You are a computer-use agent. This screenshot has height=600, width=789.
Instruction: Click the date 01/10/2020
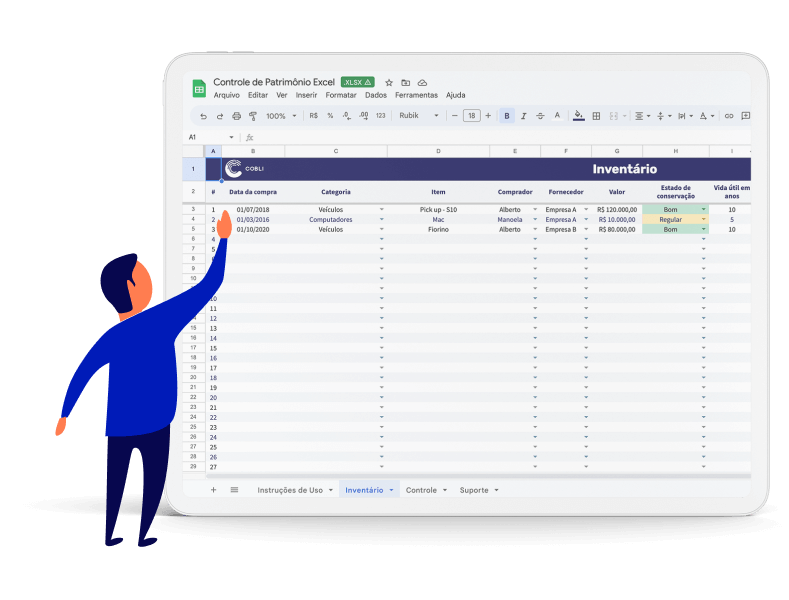[253, 230]
